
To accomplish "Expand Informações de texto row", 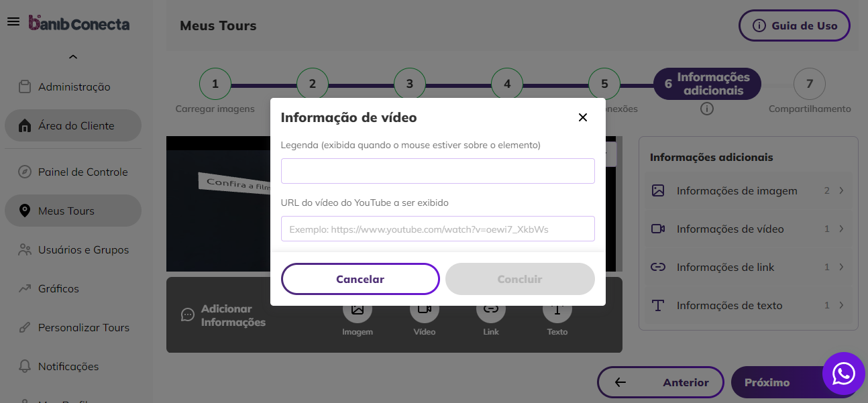I will pos(749,305).
